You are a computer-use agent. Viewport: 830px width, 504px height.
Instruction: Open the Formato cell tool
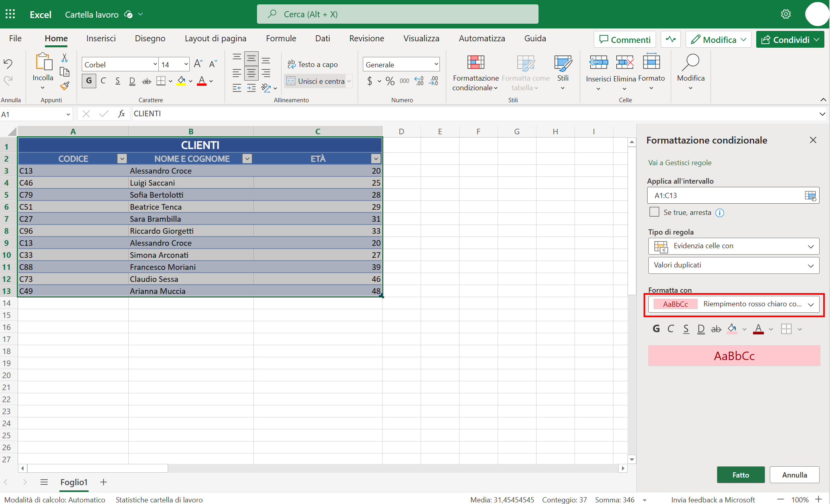click(x=651, y=68)
